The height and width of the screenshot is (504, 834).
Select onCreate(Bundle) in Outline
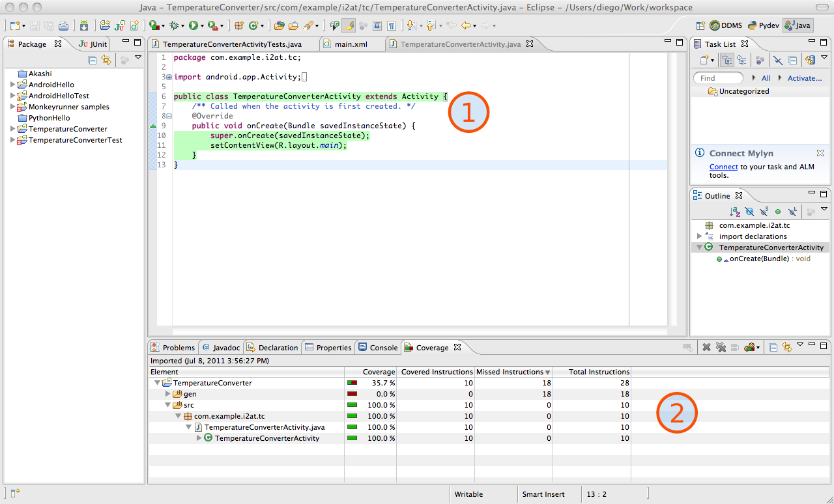click(x=764, y=259)
